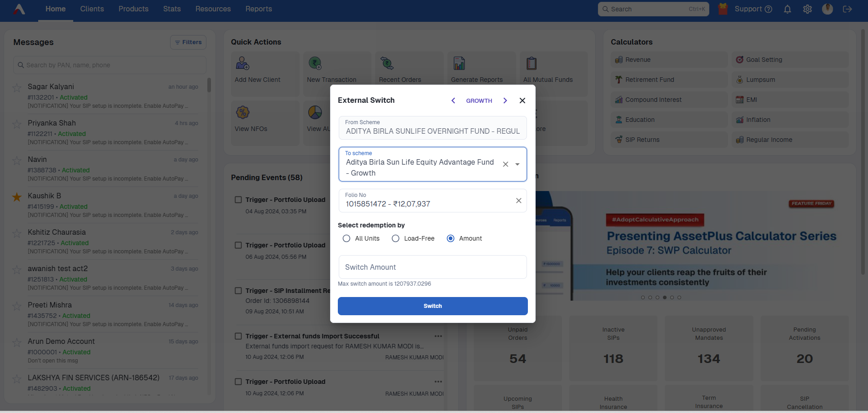Open options menu for External funds Import event
Screen dimensions: 868x413
(438, 336)
